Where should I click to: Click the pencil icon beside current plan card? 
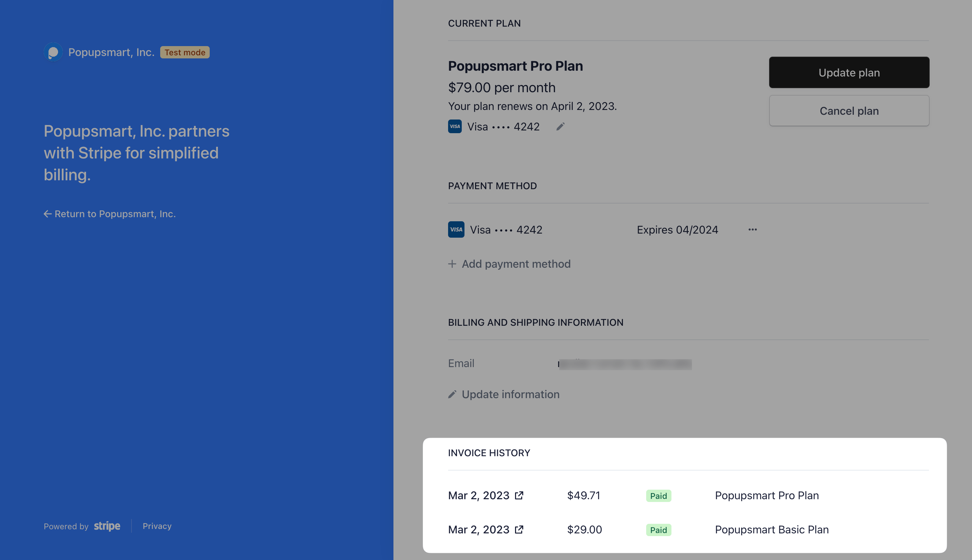click(560, 127)
